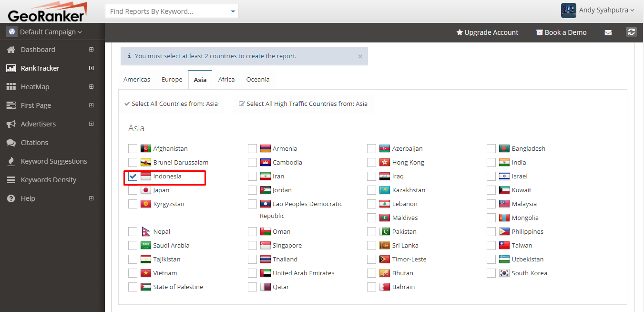The height and width of the screenshot is (312, 644).
Task: Click the info icon in alert
Action: 129,56
